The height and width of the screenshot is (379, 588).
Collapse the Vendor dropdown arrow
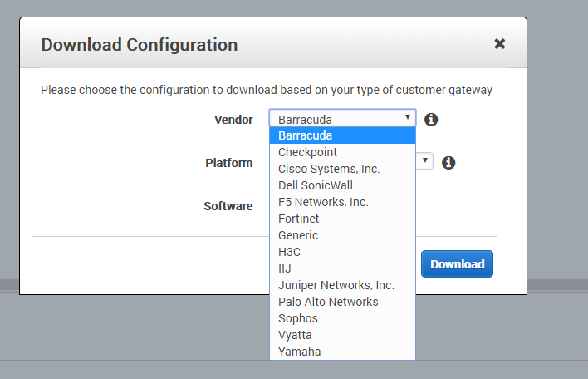pyautogui.click(x=408, y=117)
